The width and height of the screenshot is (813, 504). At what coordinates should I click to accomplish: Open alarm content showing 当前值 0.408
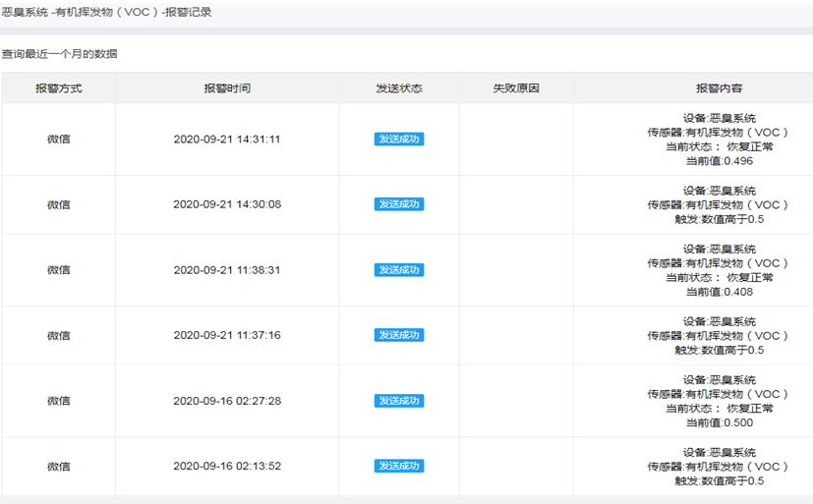719,270
